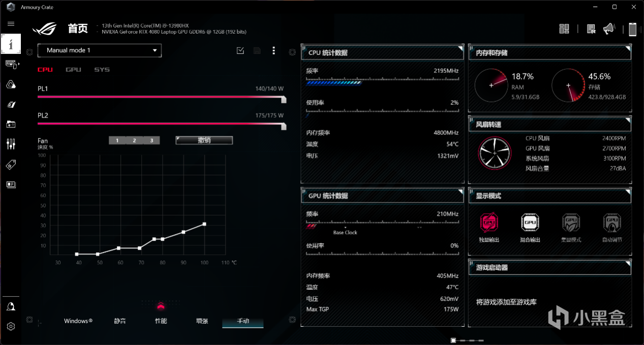
Task: Switch to the GPU tab
Action: point(73,70)
